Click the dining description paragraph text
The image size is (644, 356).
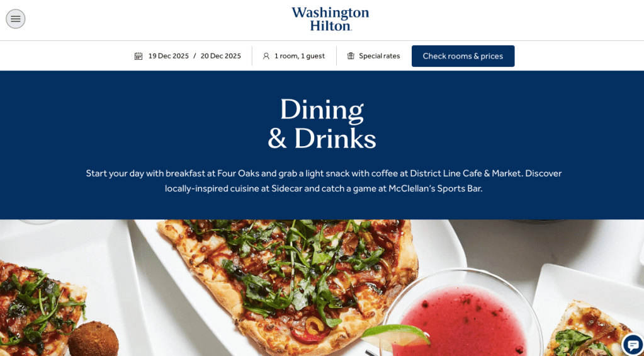pos(324,181)
